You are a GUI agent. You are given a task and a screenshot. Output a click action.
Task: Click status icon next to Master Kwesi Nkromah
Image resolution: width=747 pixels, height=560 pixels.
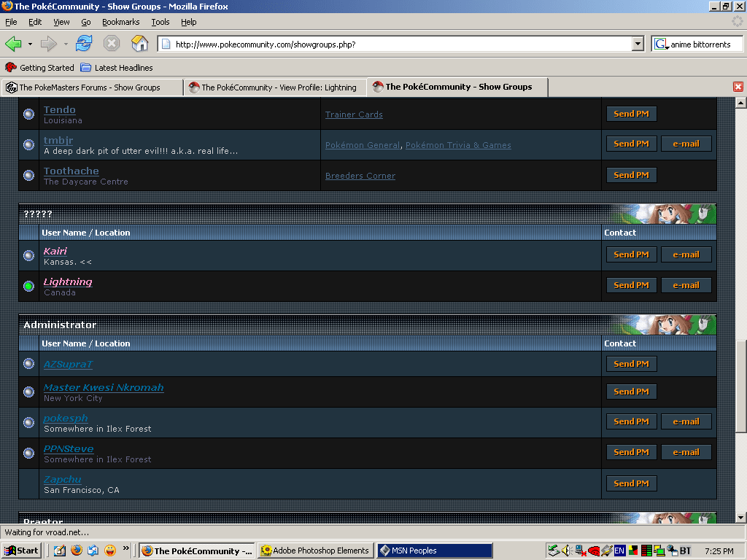click(x=28, y=392)
